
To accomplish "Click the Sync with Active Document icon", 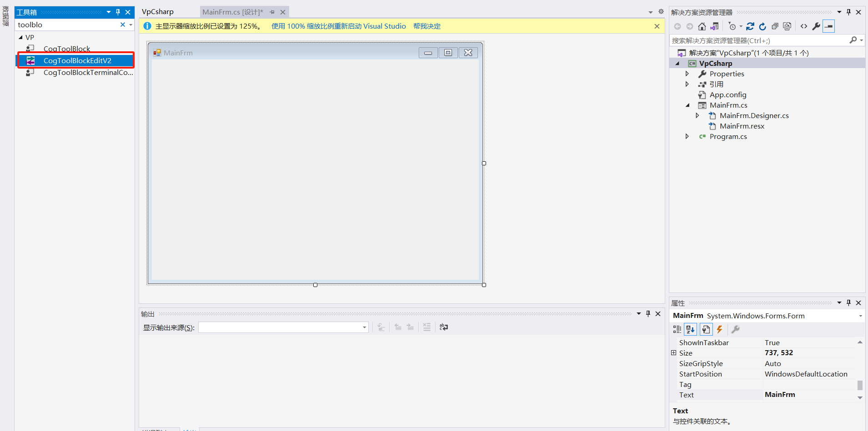I will coord(715,26).
